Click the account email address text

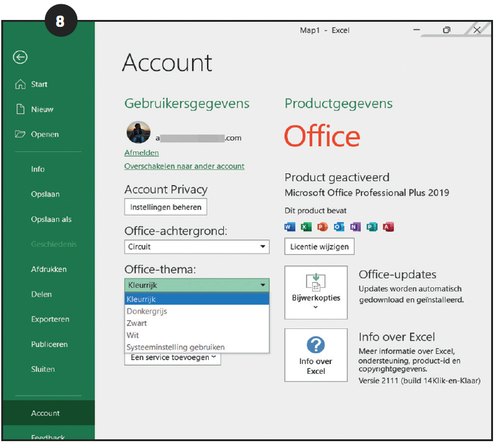pyautogui.click(x=198, y=138)
